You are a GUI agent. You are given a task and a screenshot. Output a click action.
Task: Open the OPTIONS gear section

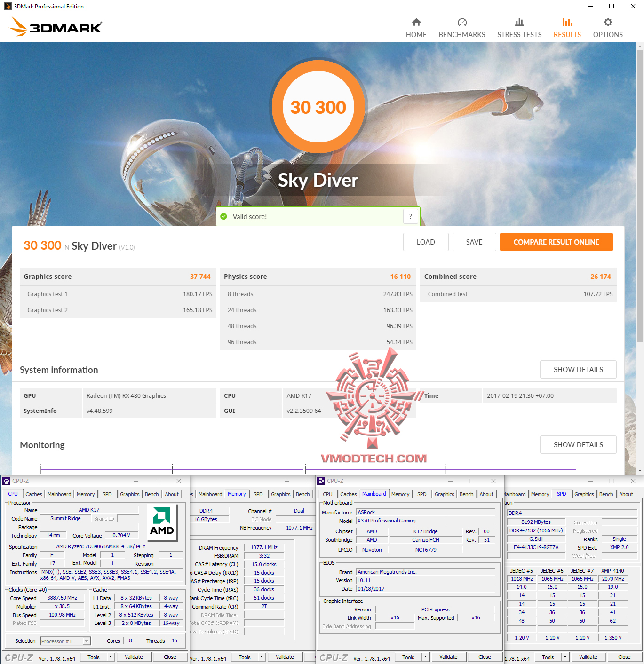tap(608, 28)
